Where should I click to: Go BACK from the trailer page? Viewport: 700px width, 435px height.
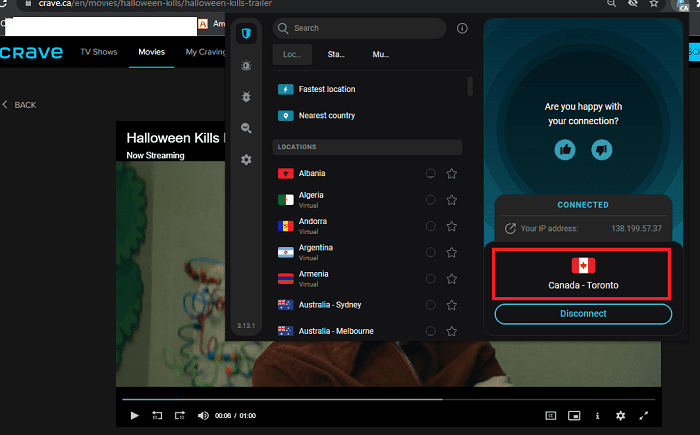coord(19,105)
